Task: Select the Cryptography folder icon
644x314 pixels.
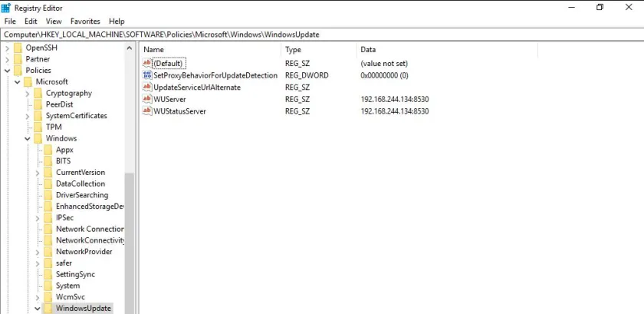Action: pos(38,93)
